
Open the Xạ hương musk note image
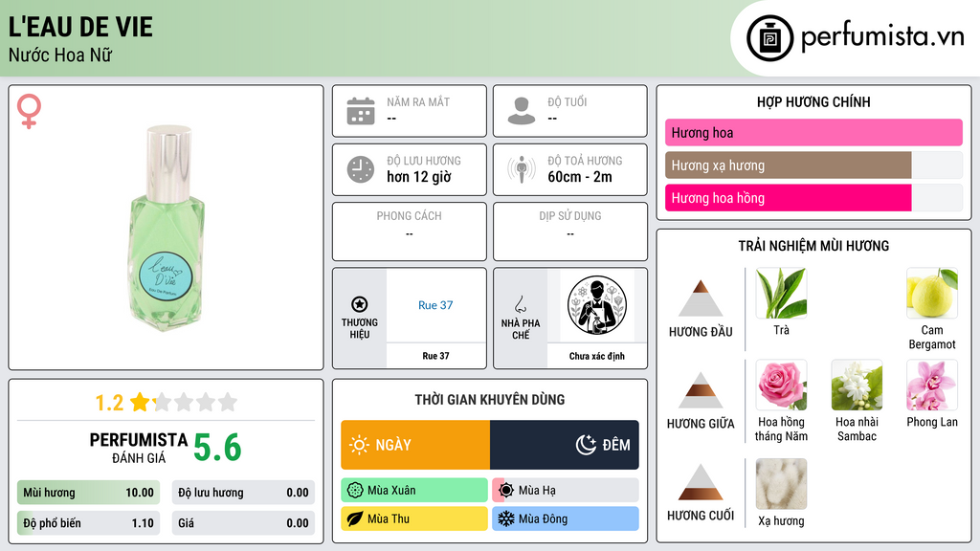(781, 483)
